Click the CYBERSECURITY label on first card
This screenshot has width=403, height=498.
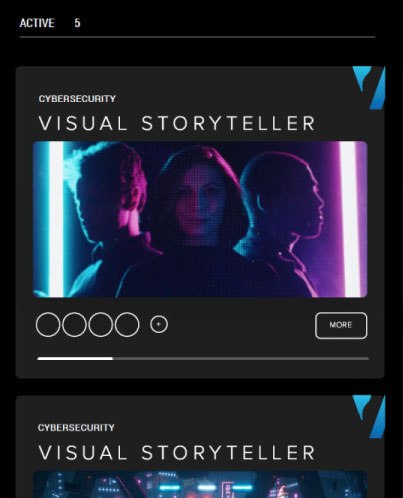(x=77, y=99)
